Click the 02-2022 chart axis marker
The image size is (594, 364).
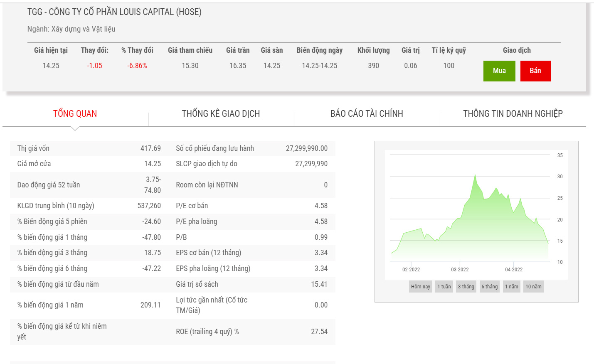click(411, 270)
